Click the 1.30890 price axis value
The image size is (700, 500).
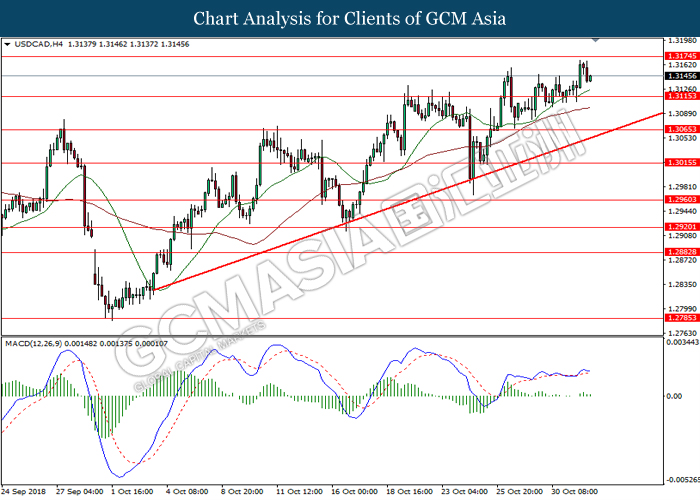tap(682, 114)
